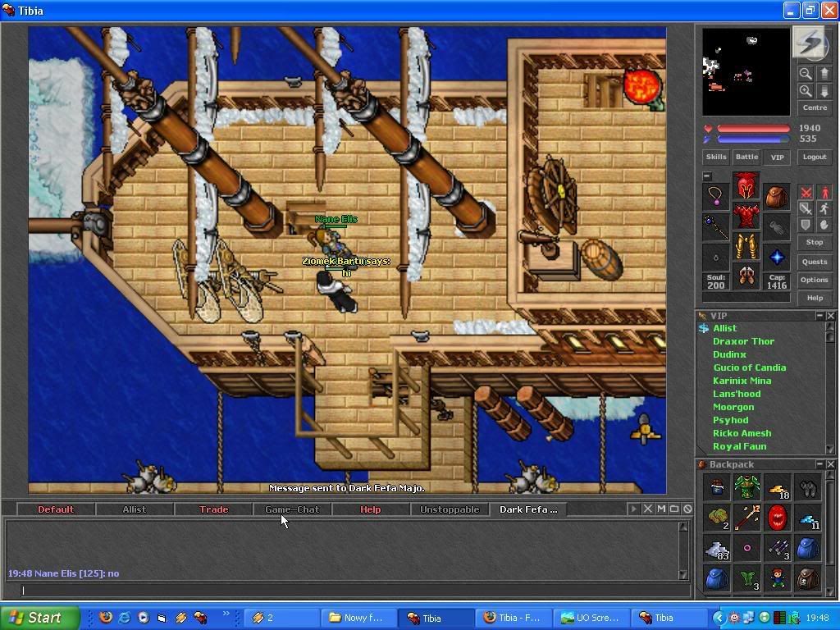The height and width of the screenshot is (630, 840).
Task: Select the empty right hand glove slot
Action: tap(777, 227)
